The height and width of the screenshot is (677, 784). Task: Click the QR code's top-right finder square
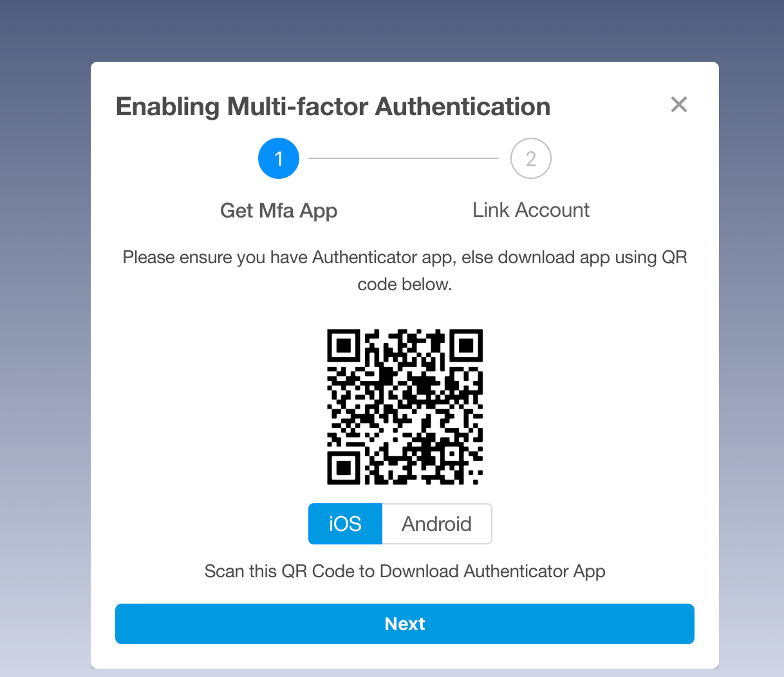tap(466, 346)
